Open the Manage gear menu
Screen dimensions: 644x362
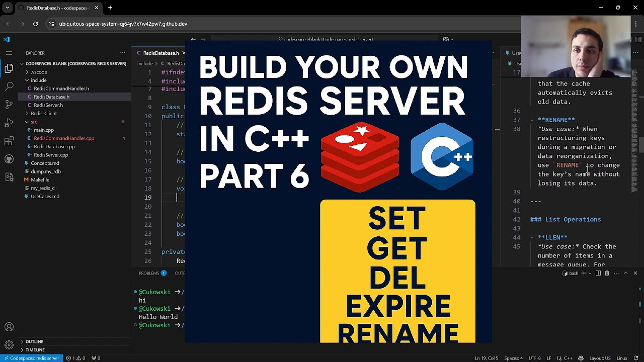click(9, 345)
